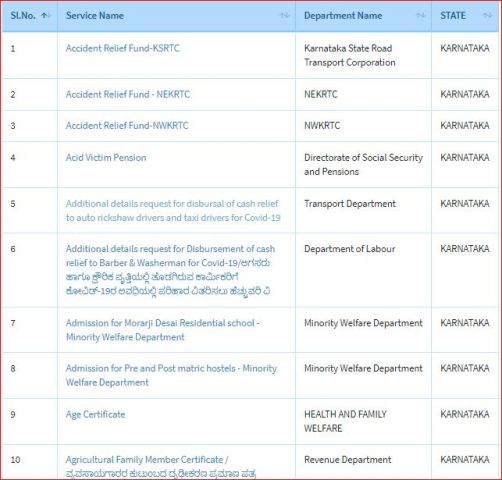This screenshot has height=480, width=502.
Task: Open Morarji Desai Residential school admission link
Action: click(x=163, y=330)
